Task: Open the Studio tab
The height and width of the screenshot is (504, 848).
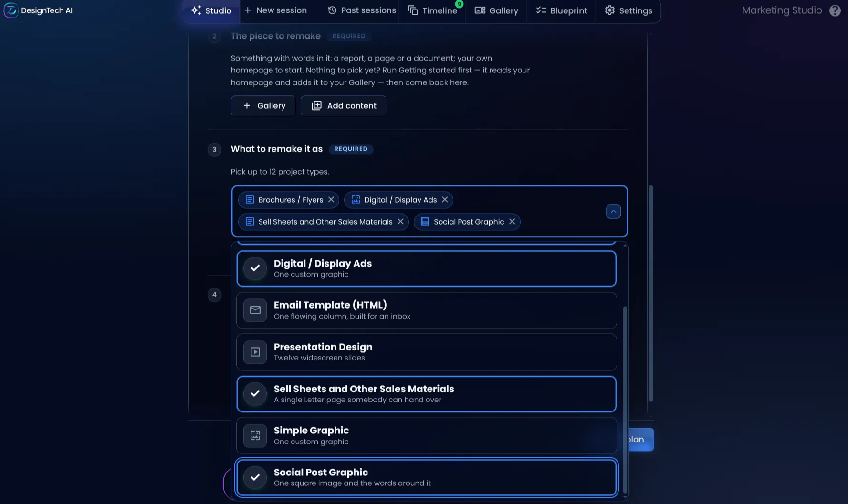Action: pos(211,10)
